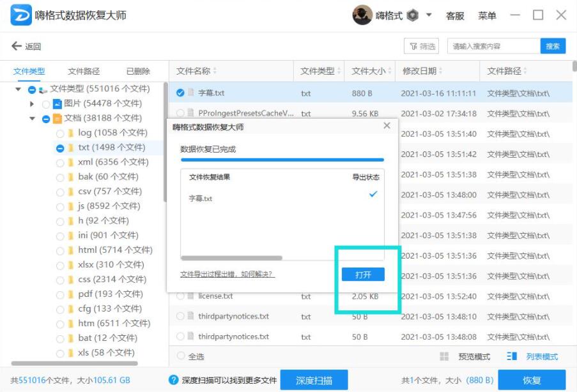Check the 图片 category checkbox

(46, 104)
